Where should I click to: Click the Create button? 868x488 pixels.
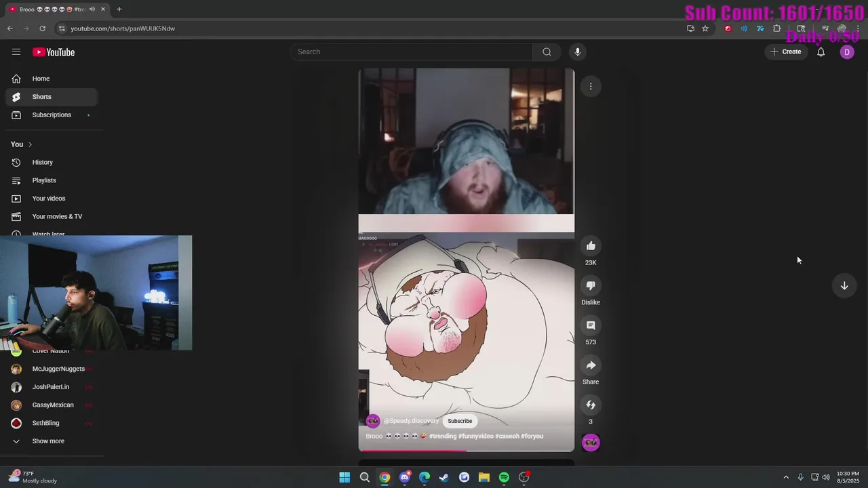point(785,52)
